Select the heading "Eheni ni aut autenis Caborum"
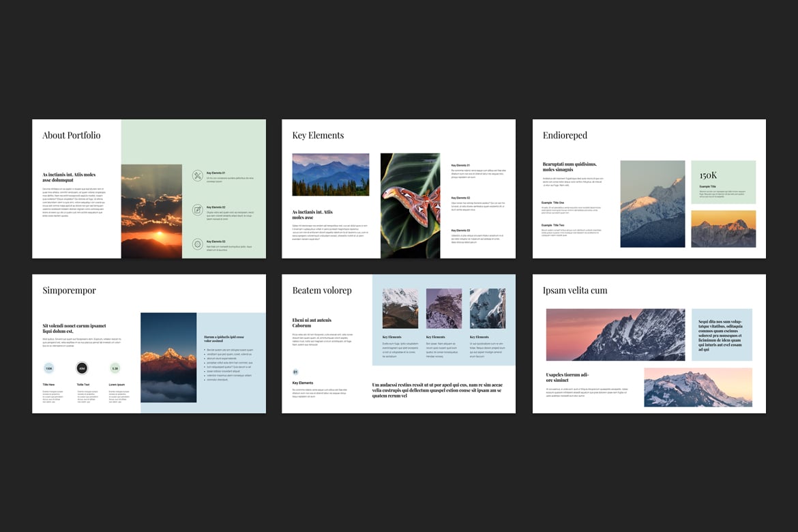This screenshot has height=532, width=798. [312, 323]
